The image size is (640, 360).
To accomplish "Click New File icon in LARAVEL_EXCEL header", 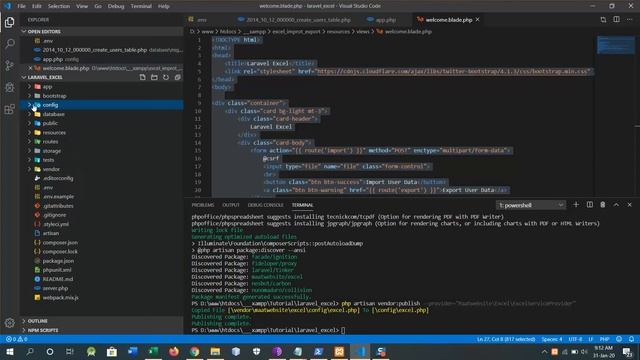I will click(x=142, y=77).
